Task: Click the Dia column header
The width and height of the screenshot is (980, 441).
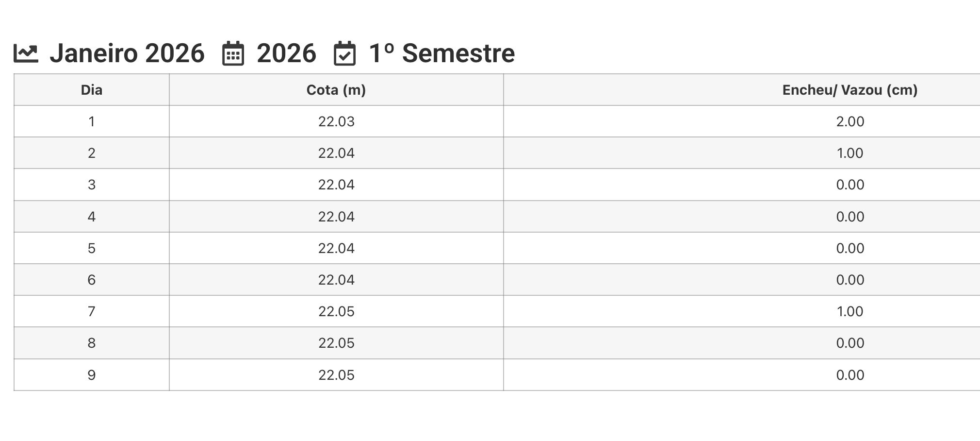Action: coord(91,90)
